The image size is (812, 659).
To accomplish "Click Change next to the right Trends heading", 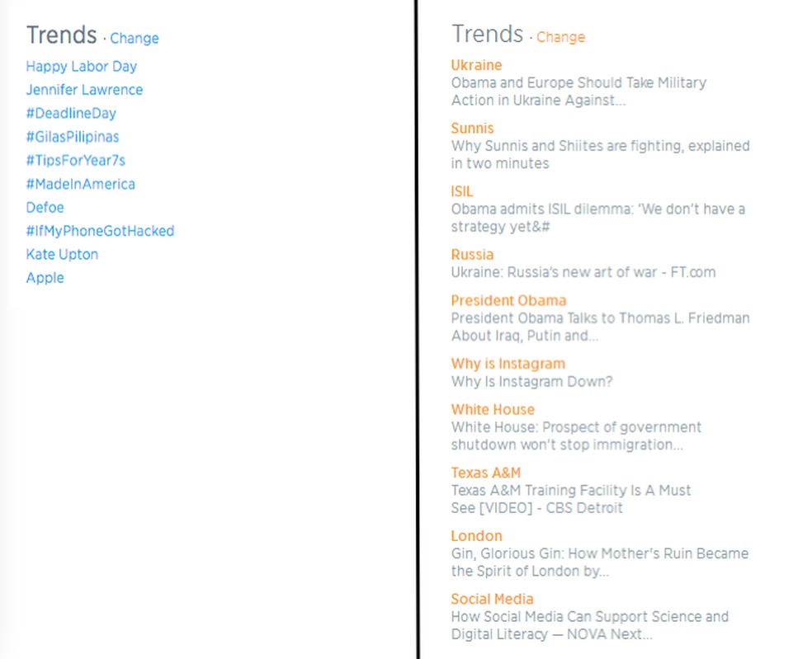I will [561, 37].
